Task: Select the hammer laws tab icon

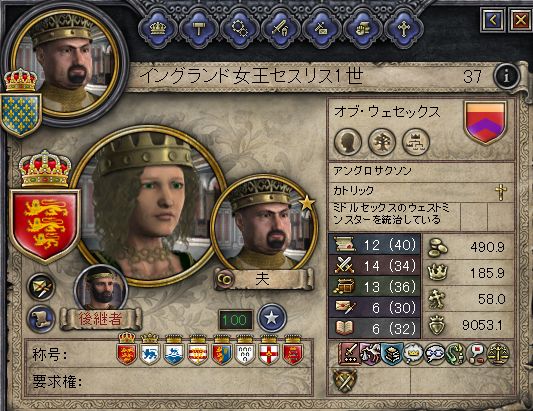Action: pyautogui.click(x=199, y=29)
